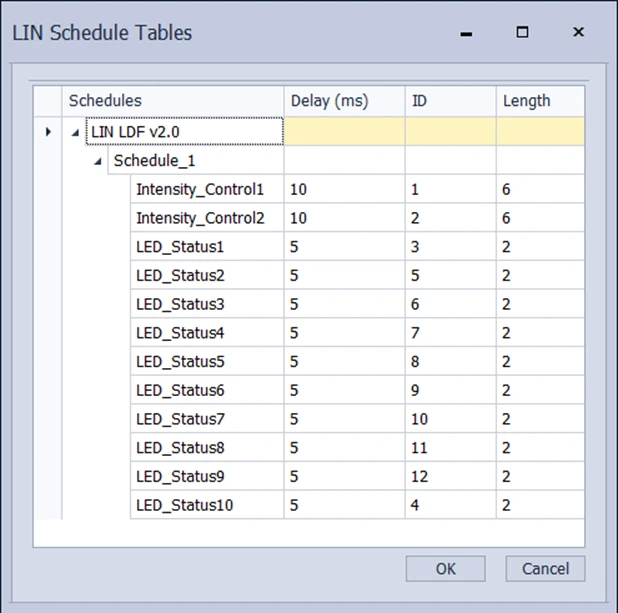Click the Length column header
The image size is (618, 613).
pyautogui.click(x=540, y=101)
